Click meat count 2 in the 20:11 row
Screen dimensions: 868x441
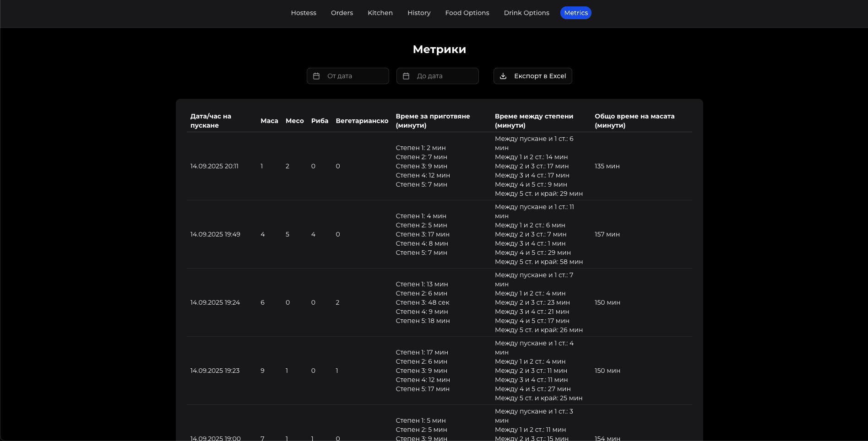(288, 166)
